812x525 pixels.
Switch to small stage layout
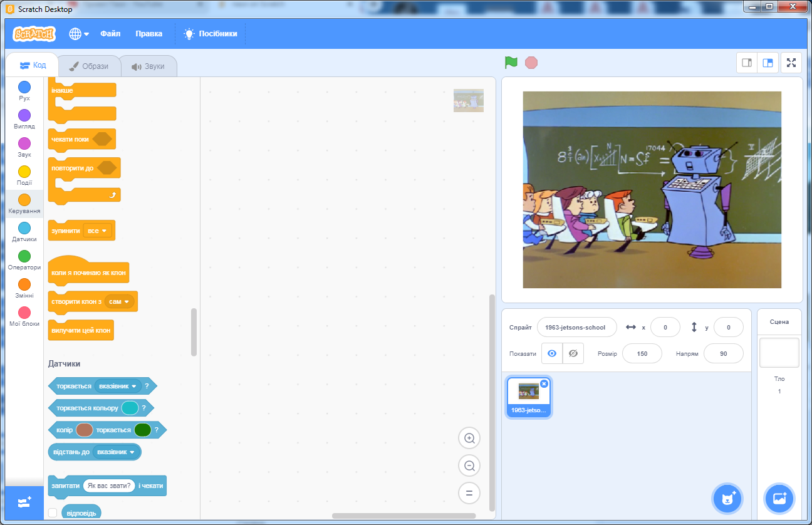pyautogui.click(x=747, y=63)
